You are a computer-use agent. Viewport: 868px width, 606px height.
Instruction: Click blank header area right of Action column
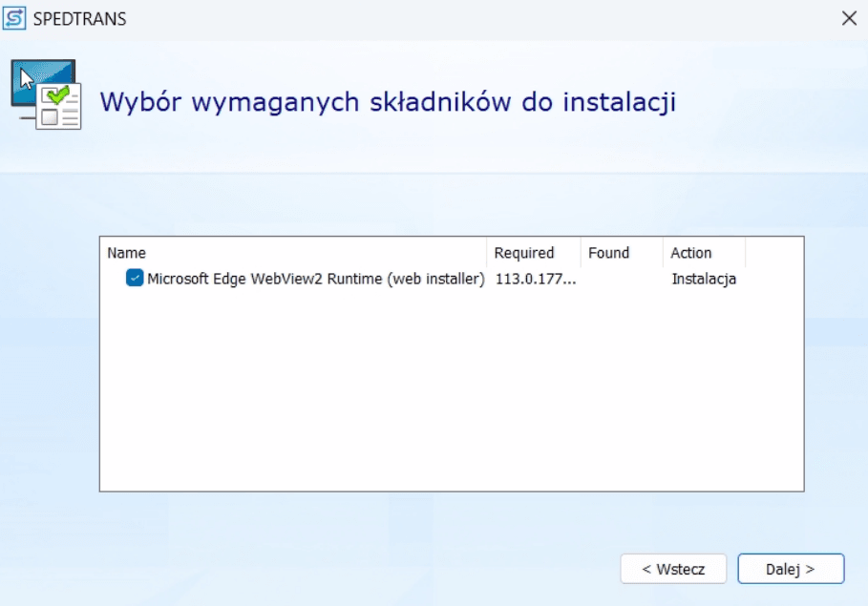[x=773, y=253]
